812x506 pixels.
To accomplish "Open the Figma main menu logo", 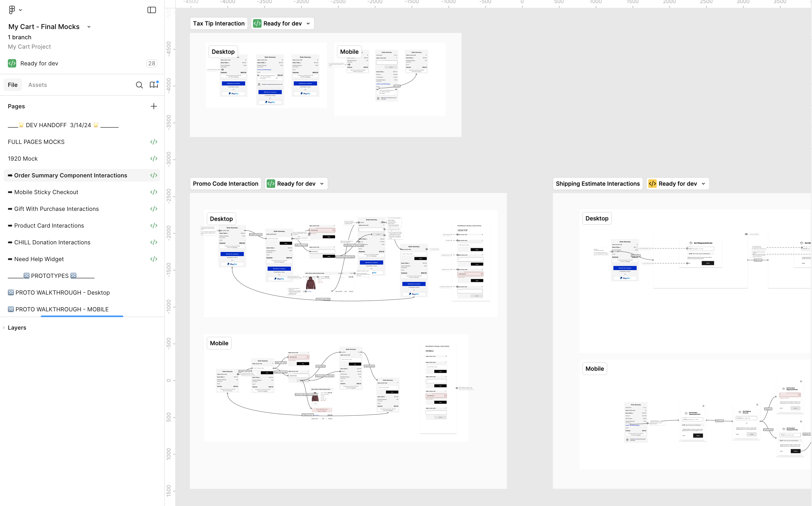I will point(12,10).
